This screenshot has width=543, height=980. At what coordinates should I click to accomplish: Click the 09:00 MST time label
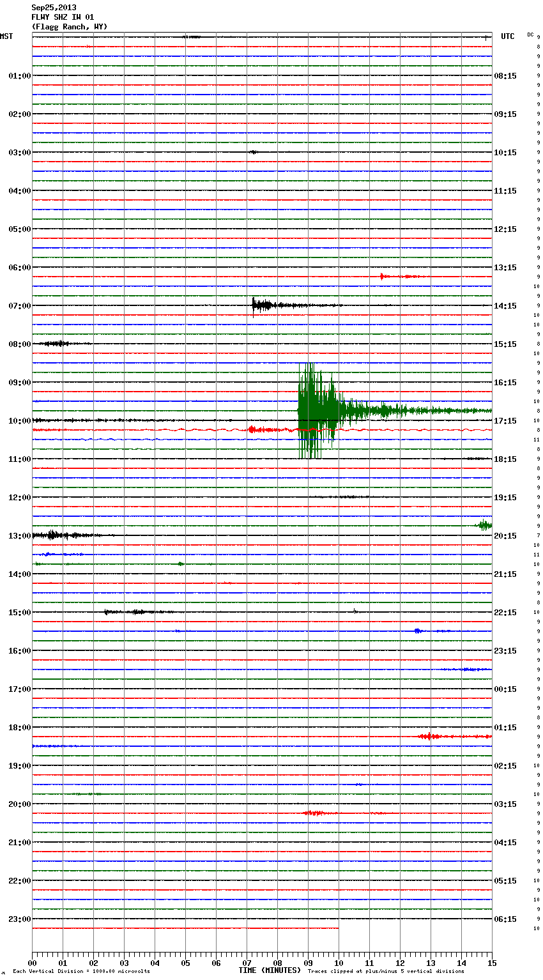20,383
